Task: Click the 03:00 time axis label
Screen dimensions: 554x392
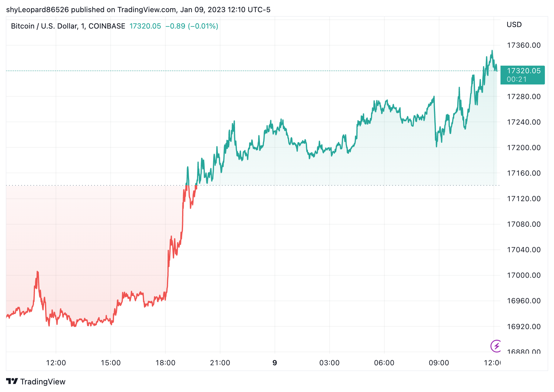Action: [x=329, y=363]
